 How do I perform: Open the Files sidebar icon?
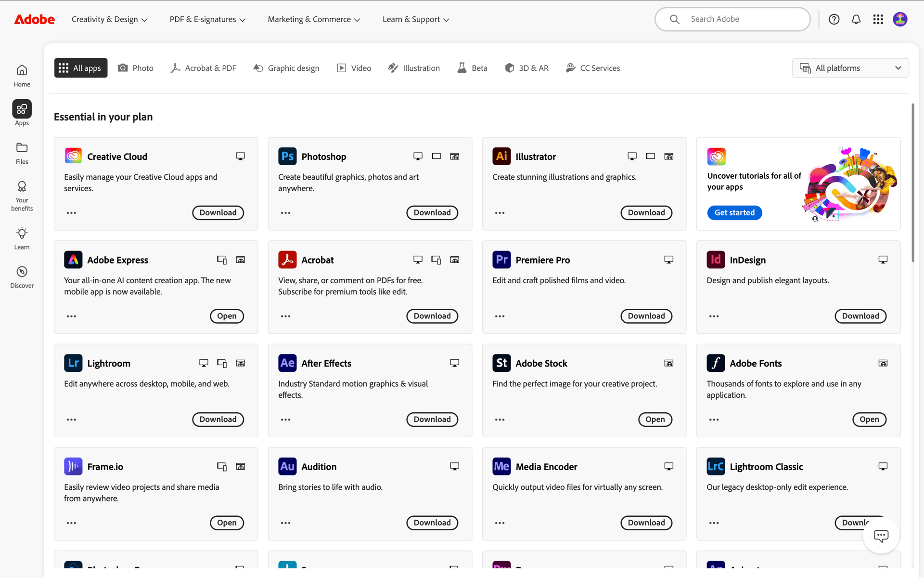pyautogui.click(x=22, y=153)
